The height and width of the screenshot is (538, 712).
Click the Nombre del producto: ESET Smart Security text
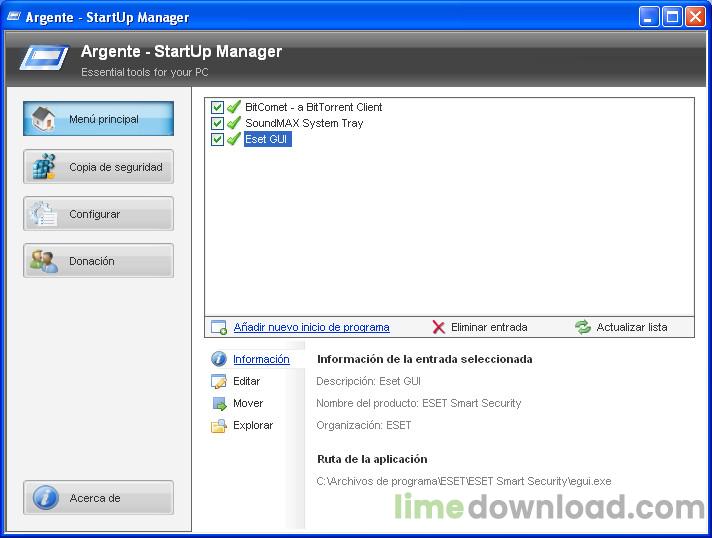point(419,403)
